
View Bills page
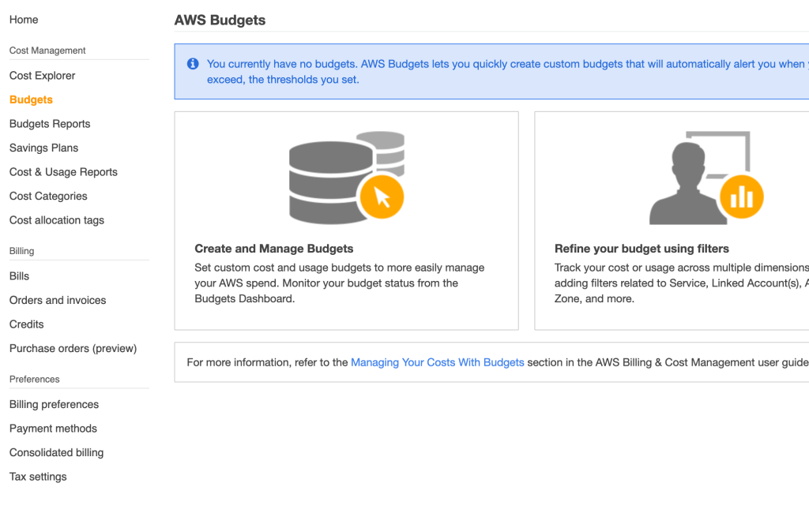[19, 276]
